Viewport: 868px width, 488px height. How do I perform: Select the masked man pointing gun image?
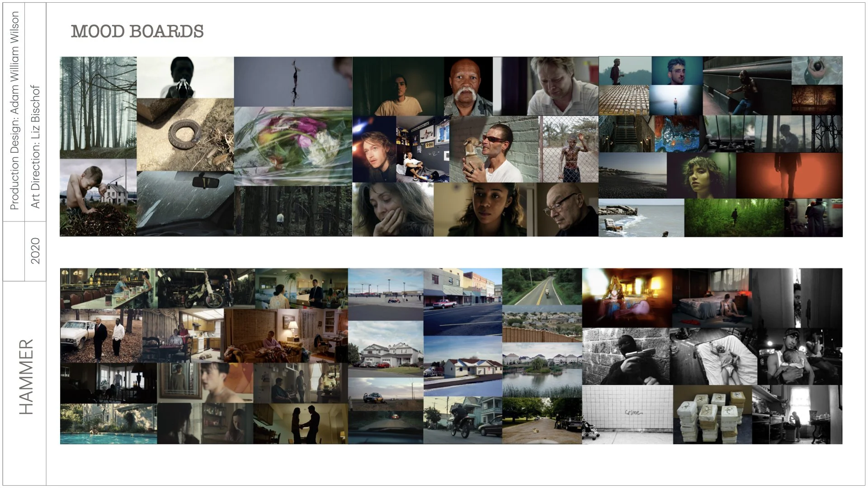(626, 357)
